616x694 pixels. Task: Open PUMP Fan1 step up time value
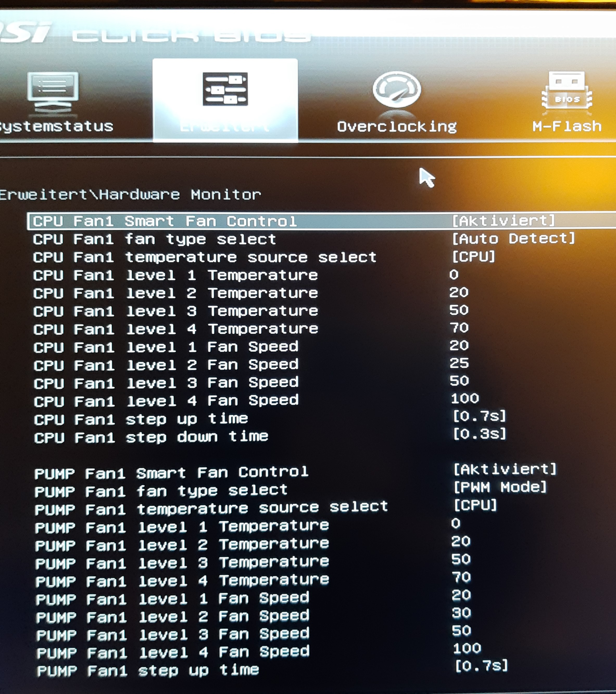click(481, 666)
